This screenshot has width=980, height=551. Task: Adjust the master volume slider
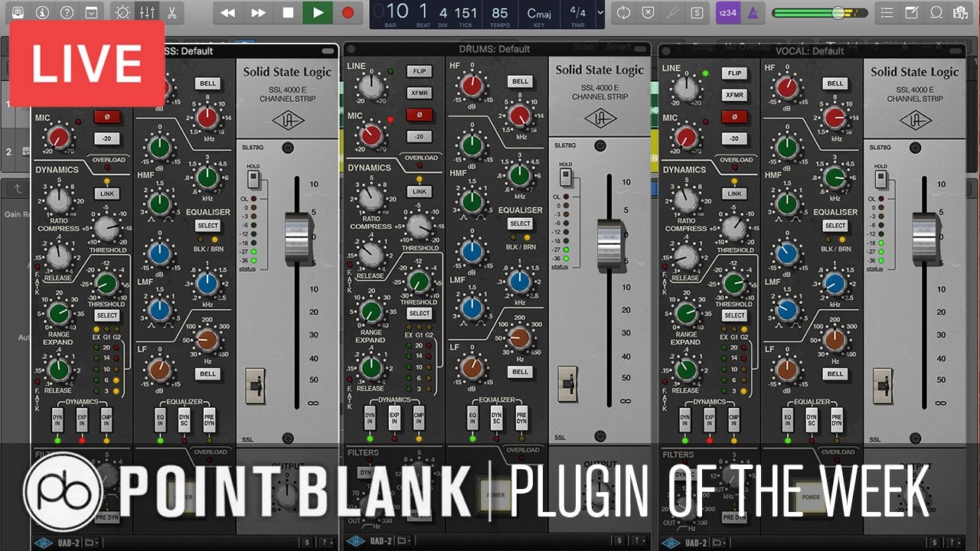(820, 13)
